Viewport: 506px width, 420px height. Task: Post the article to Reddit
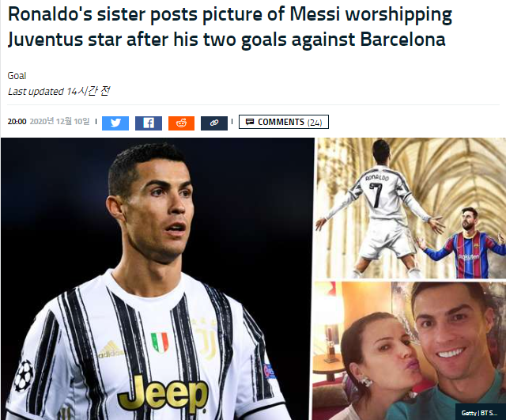click(181, 123)
